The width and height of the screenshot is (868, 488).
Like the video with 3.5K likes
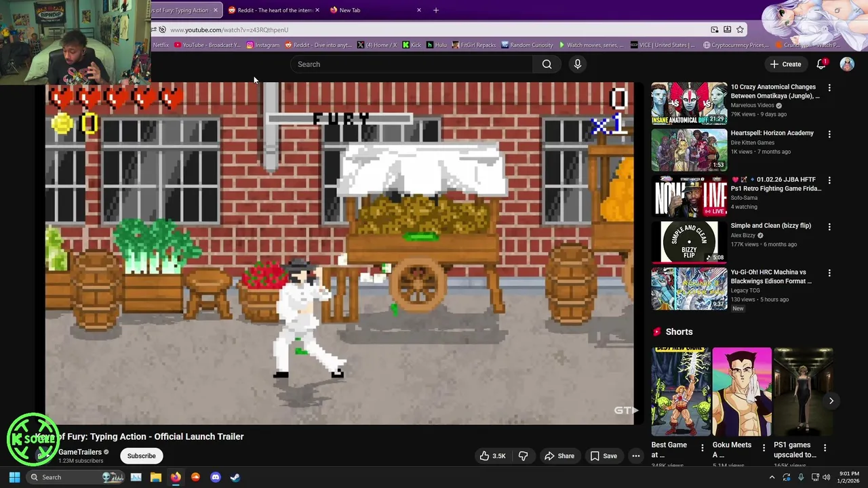pyautogui.click(x=493, y=456)
